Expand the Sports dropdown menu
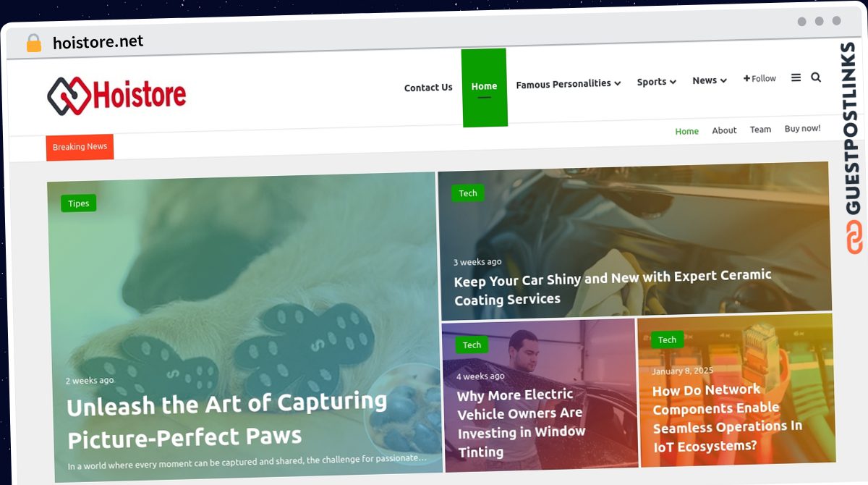The width and height of the screenshot is (868, 485). pos(656,82)
